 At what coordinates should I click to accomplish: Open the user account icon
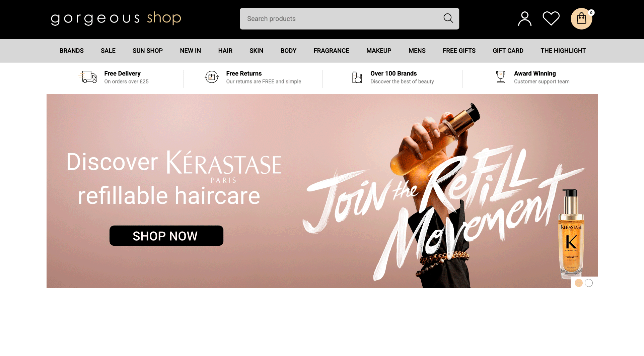[x=524, y=19]
